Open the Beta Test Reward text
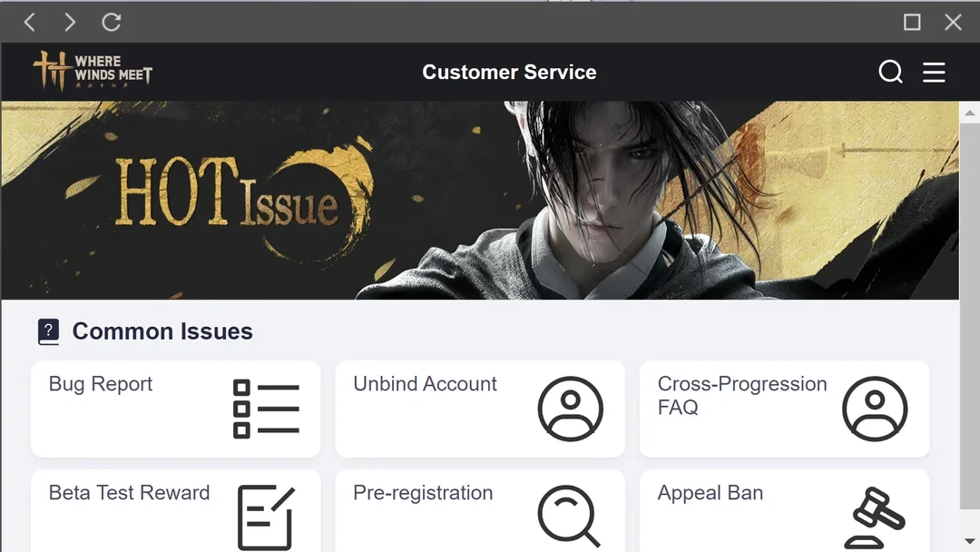This screenshot has width=980, height=552. point(130,493)
